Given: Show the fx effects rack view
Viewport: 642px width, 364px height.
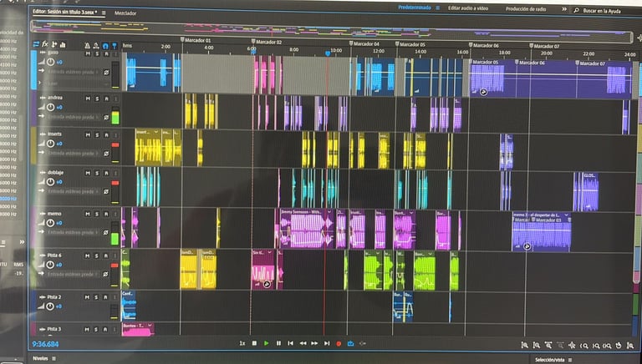Looking at the screenshot, I should (45, 44).
